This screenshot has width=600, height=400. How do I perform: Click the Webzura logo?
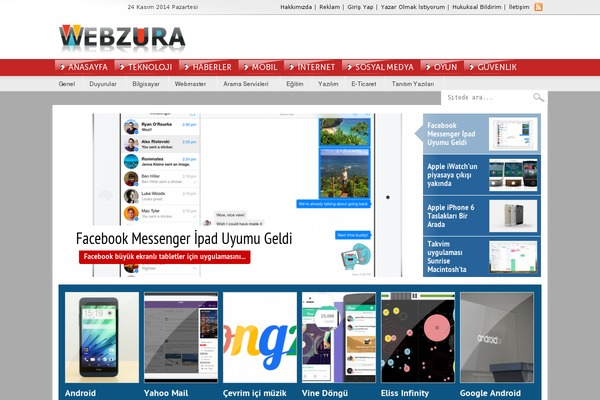tap(122, 38)
